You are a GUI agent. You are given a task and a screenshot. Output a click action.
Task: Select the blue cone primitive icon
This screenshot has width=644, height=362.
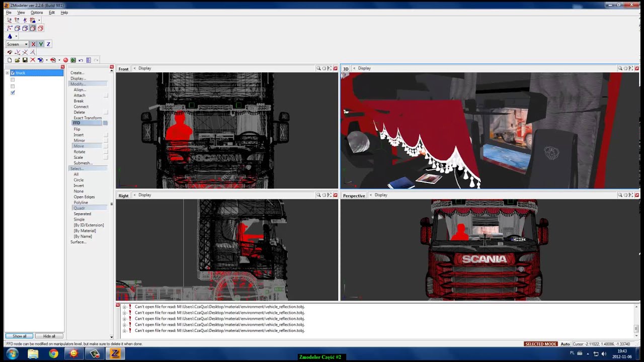pyautogui.click(x=10, y=36)
